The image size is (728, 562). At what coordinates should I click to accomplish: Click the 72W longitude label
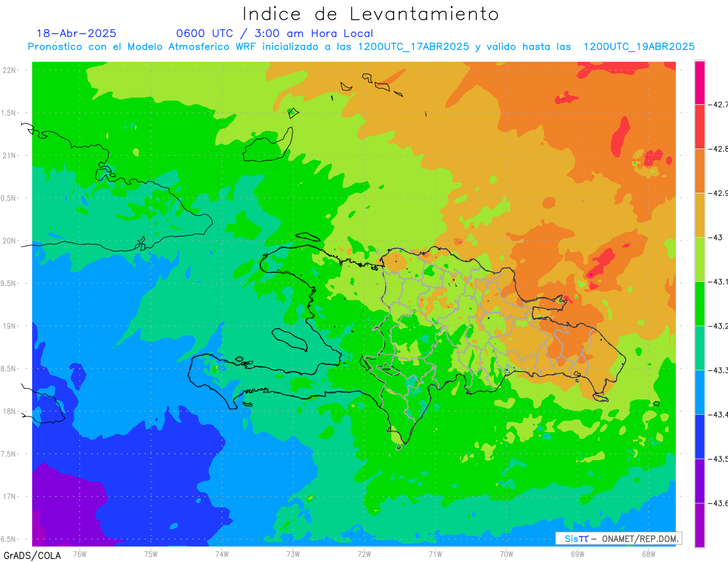(364, 554)
